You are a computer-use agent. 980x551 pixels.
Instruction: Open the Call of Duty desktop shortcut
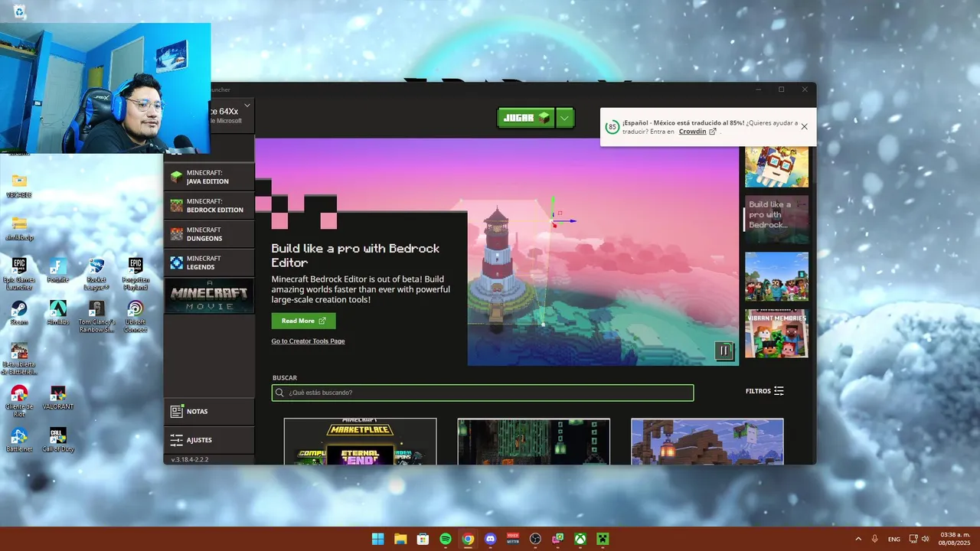click(x=57, y=440)
